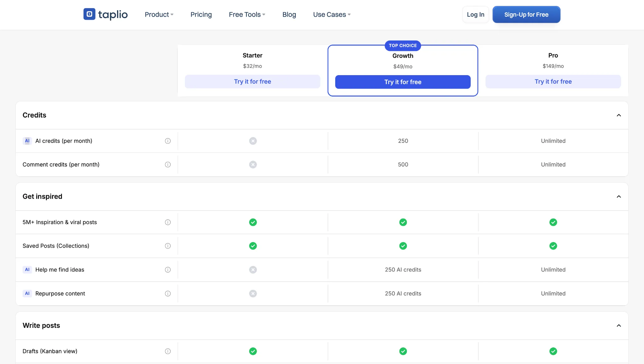Open info icon for AI credits (per month)
Screen dimensions: 644x364
click(x=168, y=141)
